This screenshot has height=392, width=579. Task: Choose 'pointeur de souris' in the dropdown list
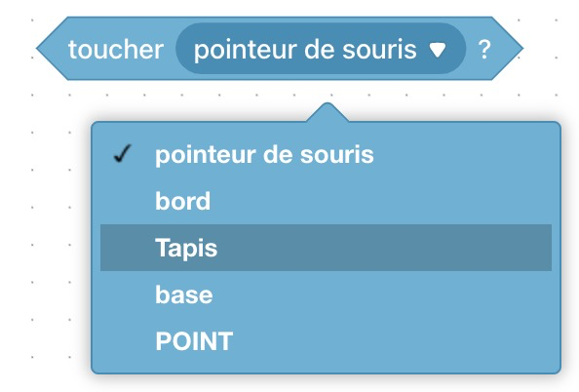click(x=264, y=154)
